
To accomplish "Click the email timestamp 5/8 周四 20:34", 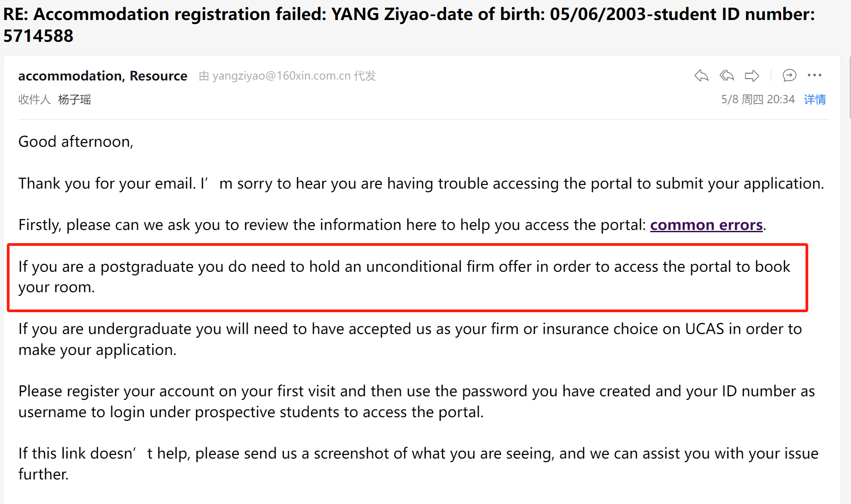I will coord(758,100).
